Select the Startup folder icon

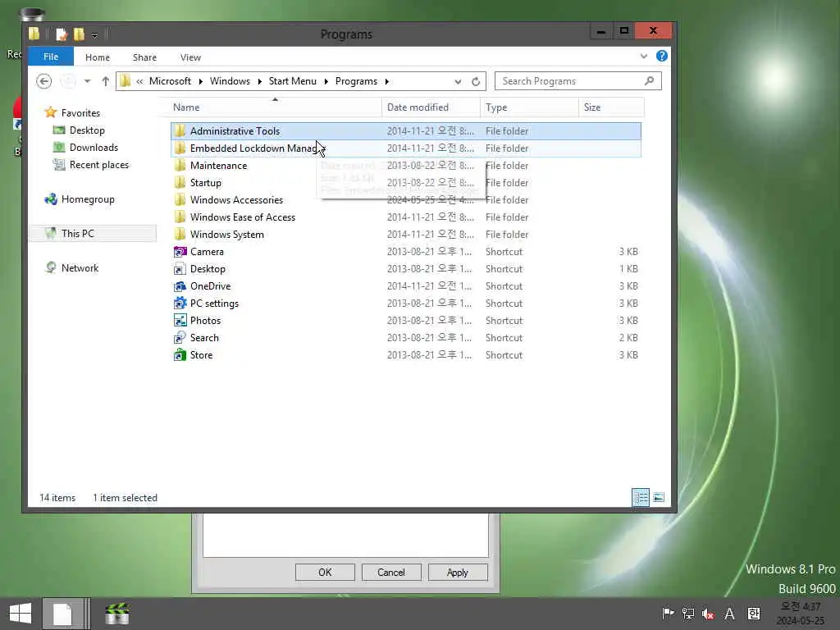click(180, 182)
